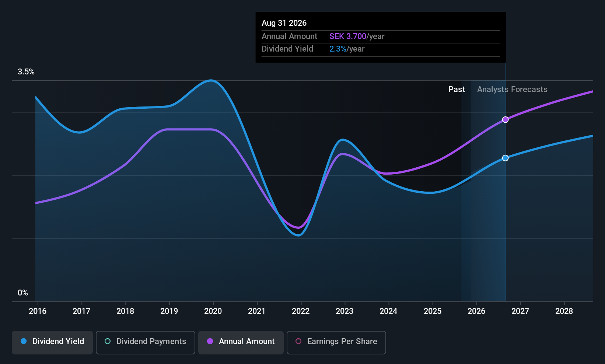Image resolution: width=605 pixels, height=364 pixels.
Task: Click the 3.5% y-axis label
Action: [26, 72]
